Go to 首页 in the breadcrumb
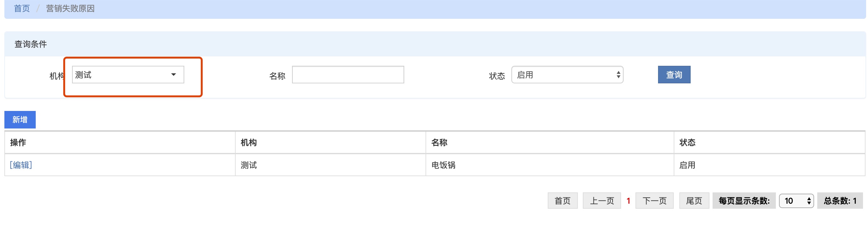The height and width of the screenshot is (225, 868). [x=22, y=8]
